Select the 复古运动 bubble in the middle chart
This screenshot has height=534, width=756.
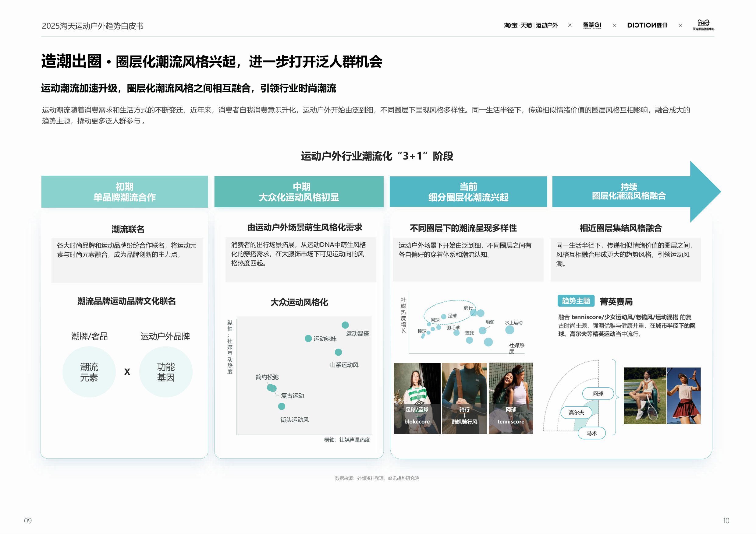(x=274, y=390)
